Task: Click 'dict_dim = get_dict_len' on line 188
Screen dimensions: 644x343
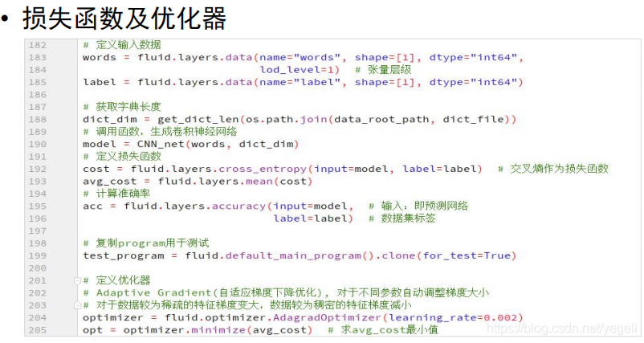Action: (161, 120)
